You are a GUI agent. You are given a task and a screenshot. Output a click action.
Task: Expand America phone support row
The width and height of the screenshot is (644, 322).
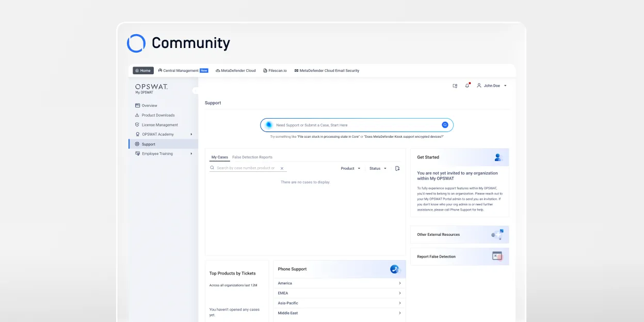(400, 283)
